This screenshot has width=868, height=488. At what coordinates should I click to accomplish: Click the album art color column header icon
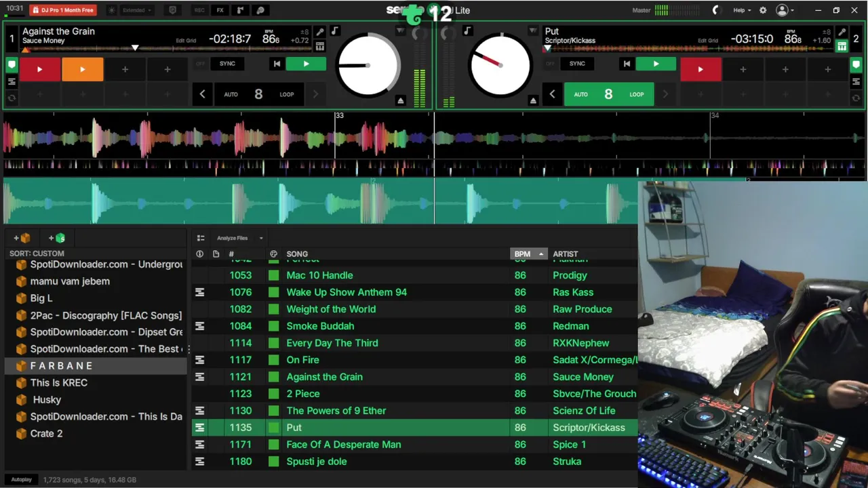coord(273,254)
